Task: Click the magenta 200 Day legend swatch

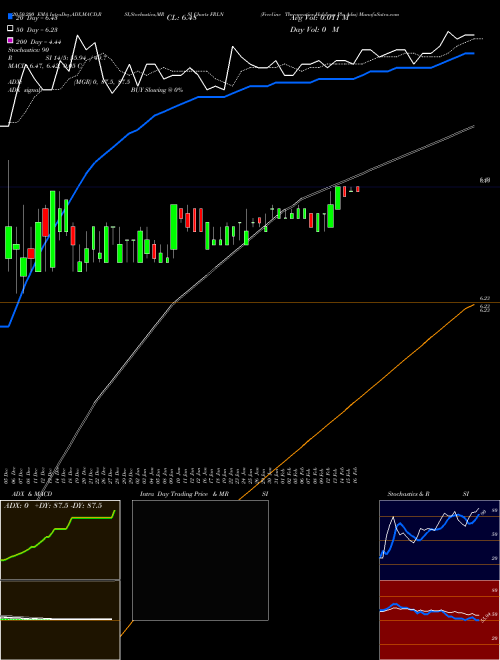Action: [10, 41]
